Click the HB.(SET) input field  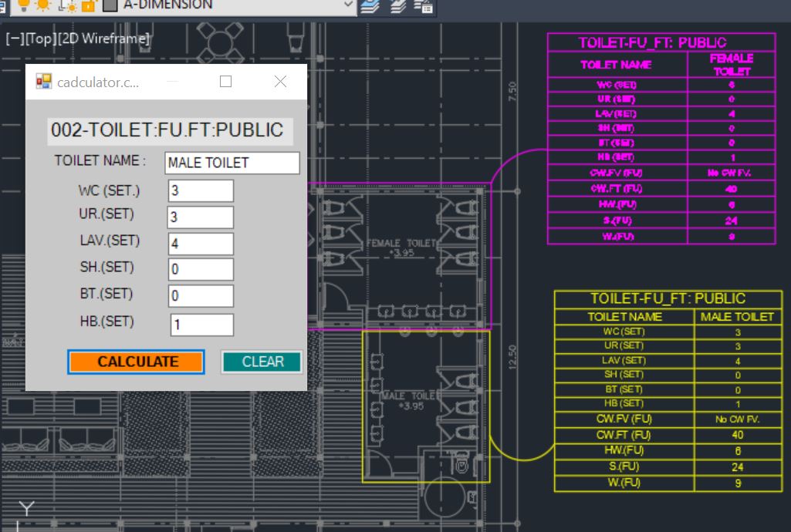tap(201, 325)
